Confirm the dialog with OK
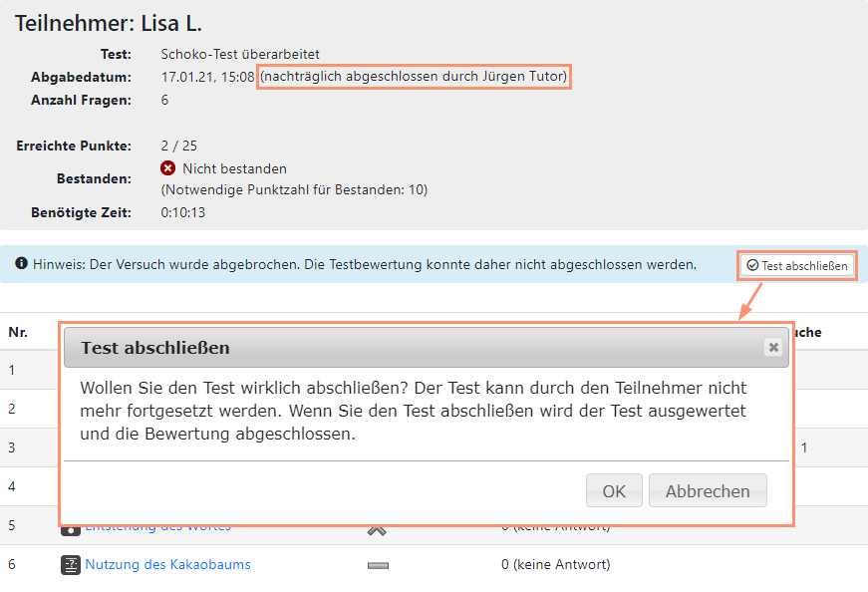The image size is (868, 592). click(x=613, y=490)
